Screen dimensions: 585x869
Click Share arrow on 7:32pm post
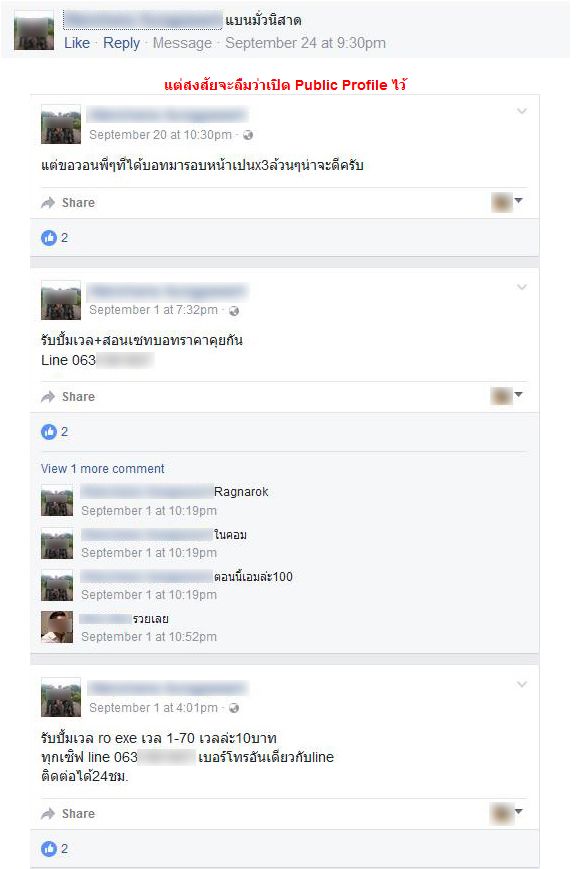(48, 397)
